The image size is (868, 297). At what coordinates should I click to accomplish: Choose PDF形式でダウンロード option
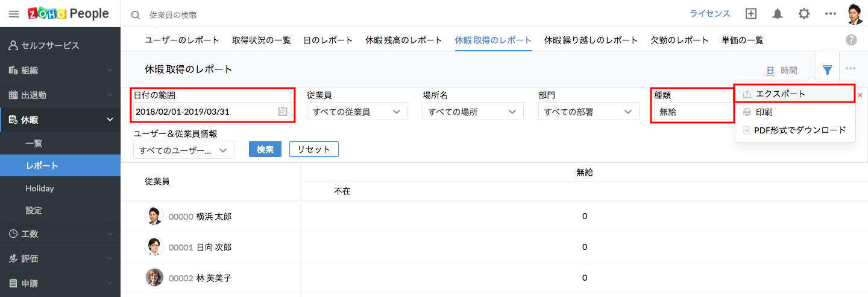799,130
